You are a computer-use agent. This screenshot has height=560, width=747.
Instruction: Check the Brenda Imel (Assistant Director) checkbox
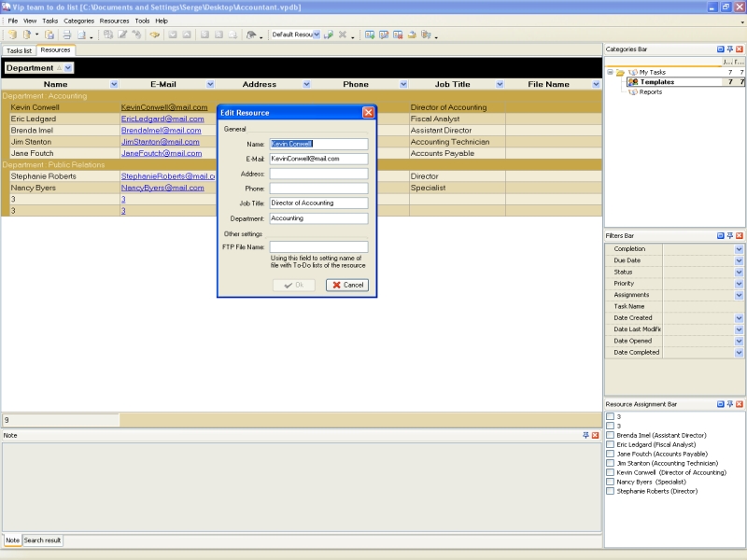610,435
